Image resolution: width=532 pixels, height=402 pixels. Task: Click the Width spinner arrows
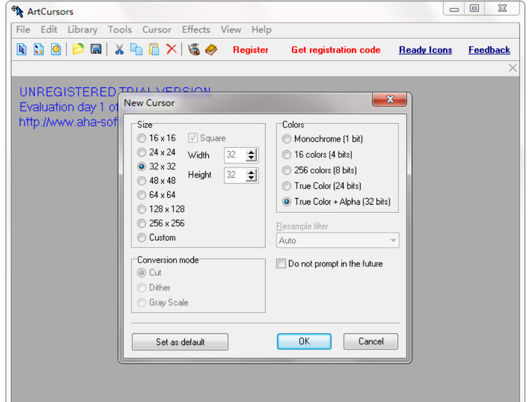pos(252,156)
